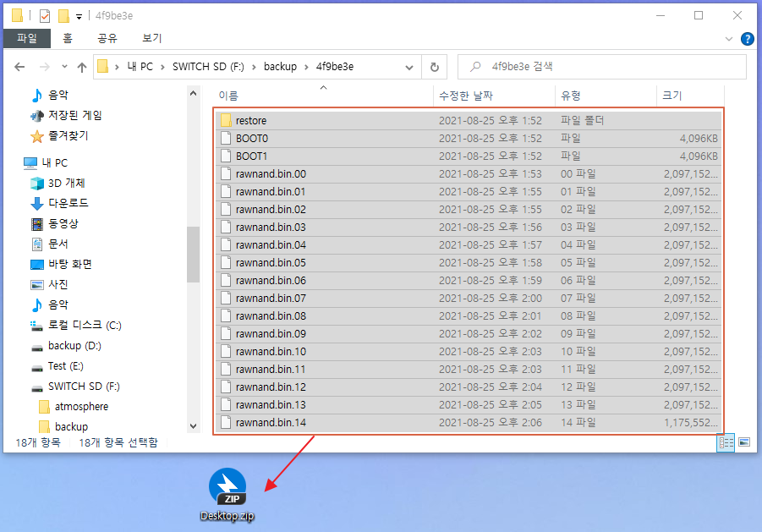
Task: Click backup in address breadcrumb
Action: pos(280,67)
